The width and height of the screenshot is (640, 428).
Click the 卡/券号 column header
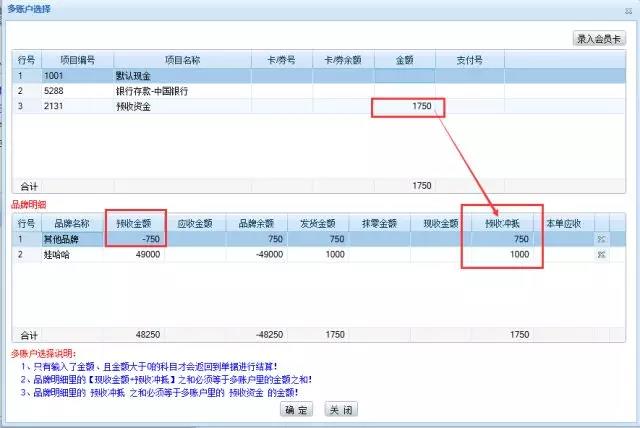[x=282, y=60]
